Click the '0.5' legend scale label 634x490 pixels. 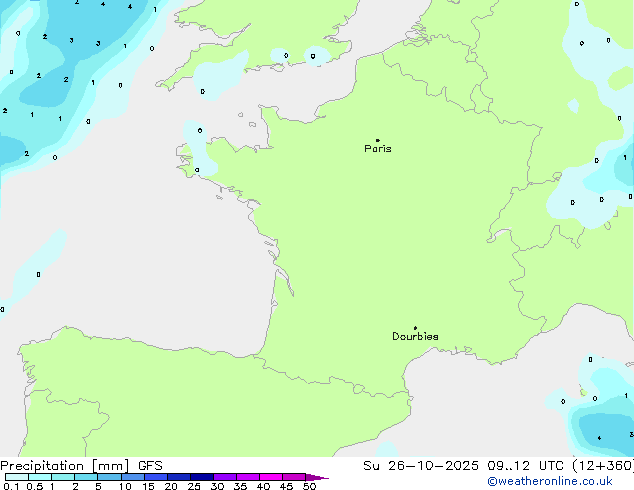(34, 486)
